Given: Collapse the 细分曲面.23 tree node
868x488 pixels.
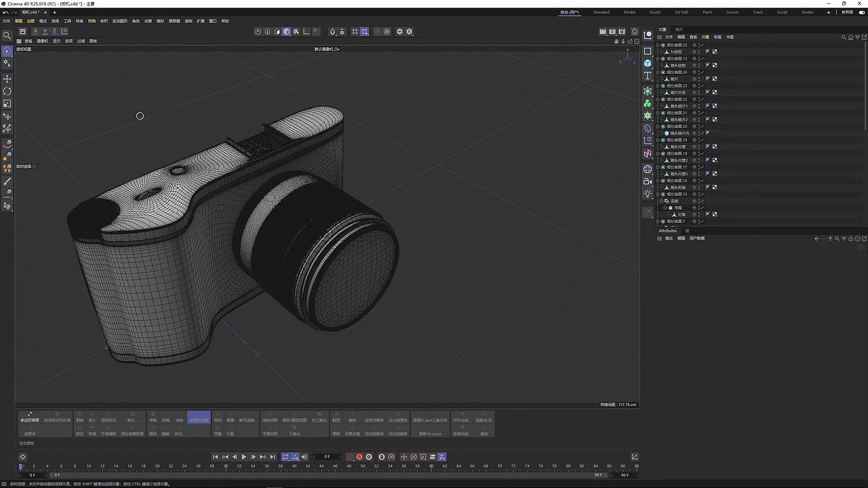Looking at the screenshot, I should [x=658, y=85].
